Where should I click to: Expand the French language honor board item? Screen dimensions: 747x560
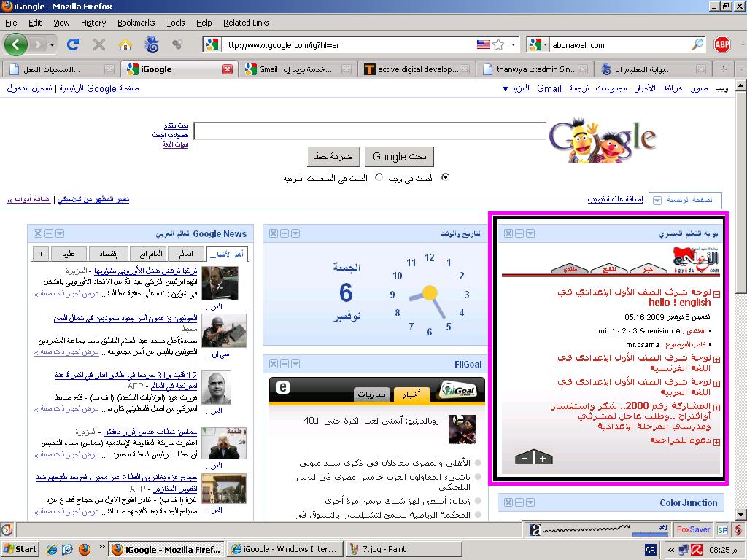(716, 360)
